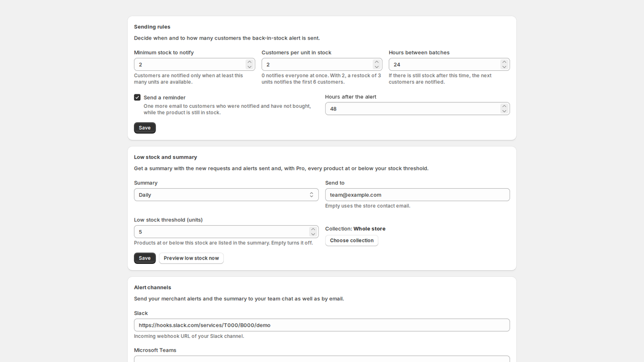Uncheck the Send a reminder checkbox

[137, 98]
